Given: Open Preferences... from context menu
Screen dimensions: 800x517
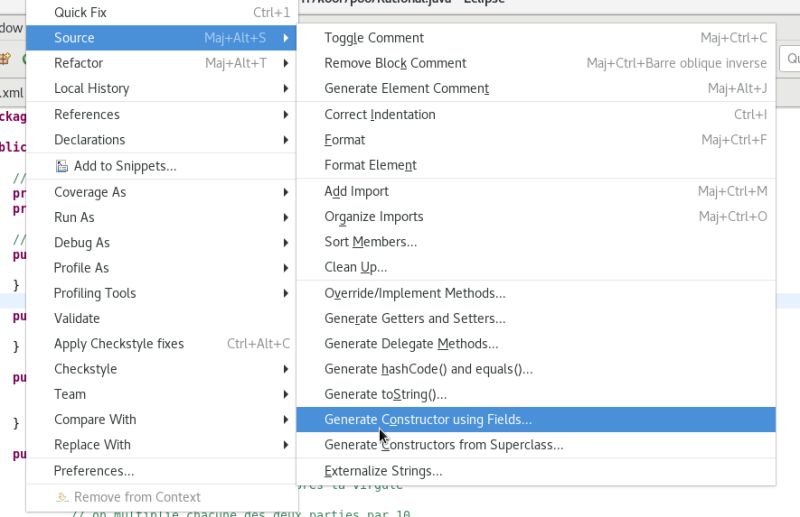Looking at the screenshot, I should (x=161, y=471).
